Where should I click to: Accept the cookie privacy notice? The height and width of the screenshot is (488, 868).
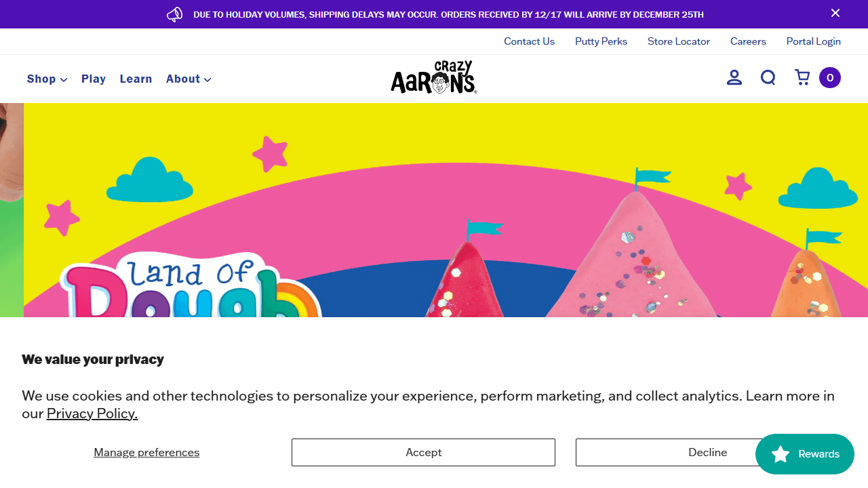tap(423, 452)
